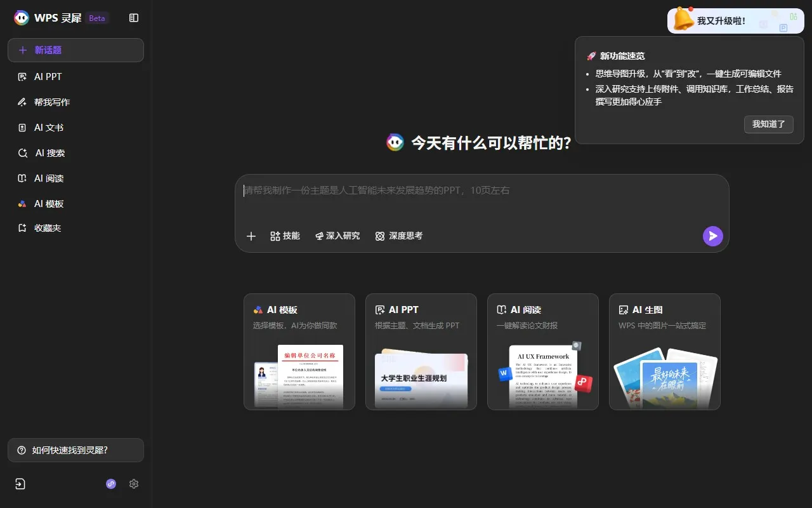This screenshot has width=812, height=508.
Task: Click the purple send message button
Action: coord(712,236)
